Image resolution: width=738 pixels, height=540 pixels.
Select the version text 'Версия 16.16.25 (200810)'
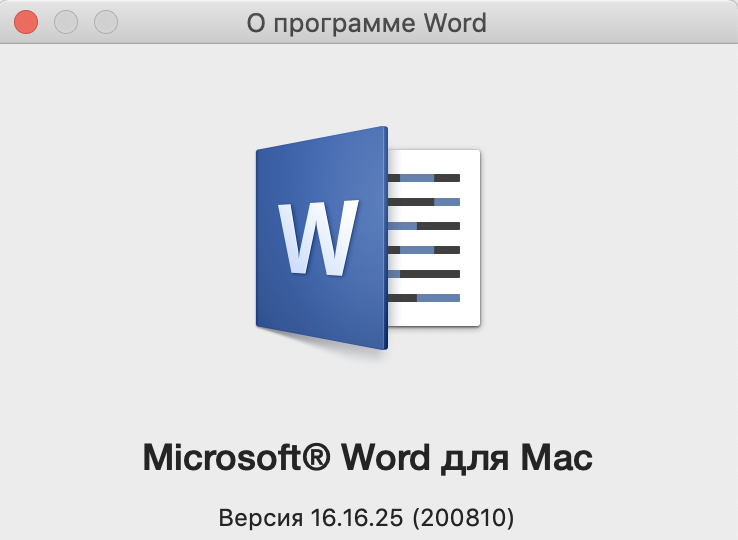tap(367, 517)
